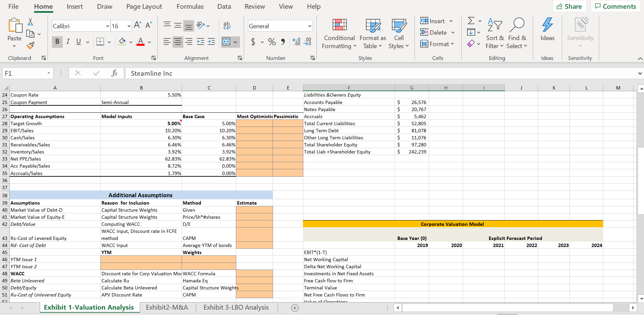Select the red font color swatch

(x=141, y=42)
